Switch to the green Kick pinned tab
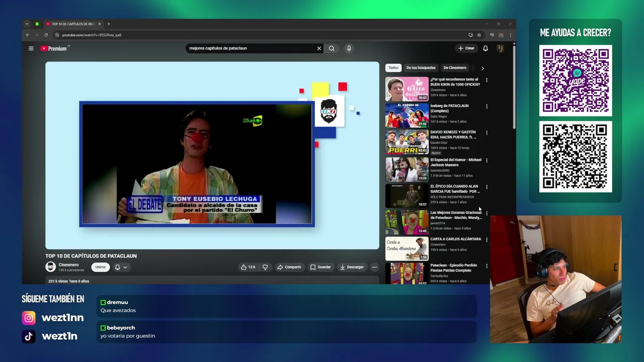The width and height of the screenshot is (644, 362). pyautogui.click(x=37, y=24)
